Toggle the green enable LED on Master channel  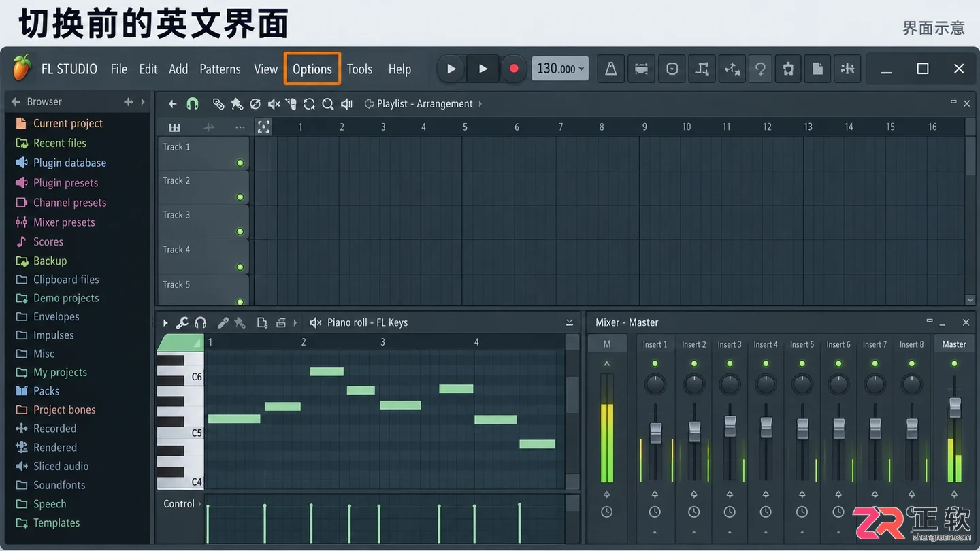coord(954,364)
